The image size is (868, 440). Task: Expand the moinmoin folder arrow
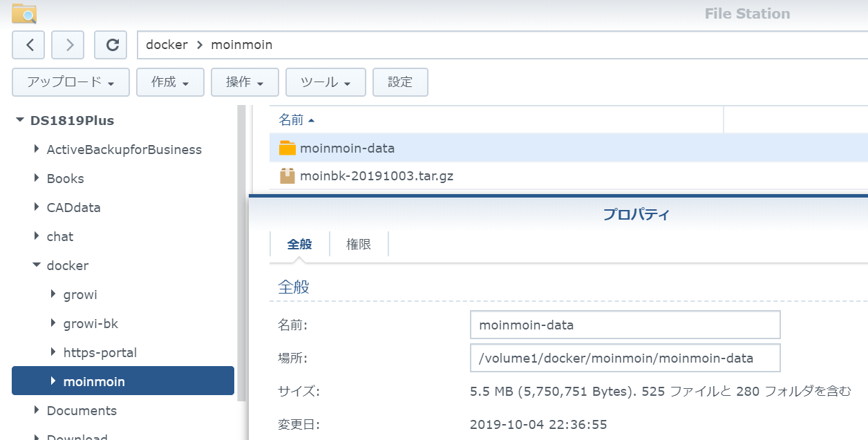[53, 381]
